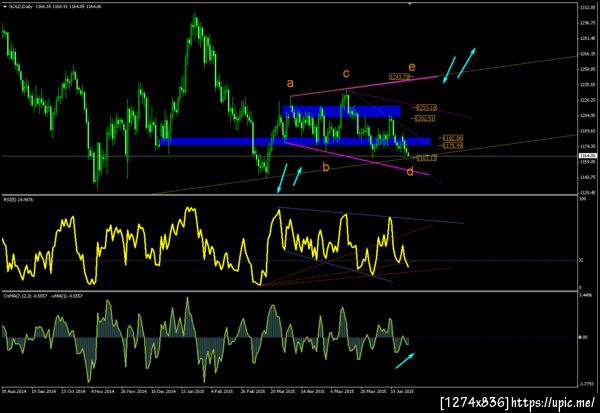Click the chart shift triangle marker at top
Screen dimensions: 600x413
pyautogui.click(x=410, y=3)
